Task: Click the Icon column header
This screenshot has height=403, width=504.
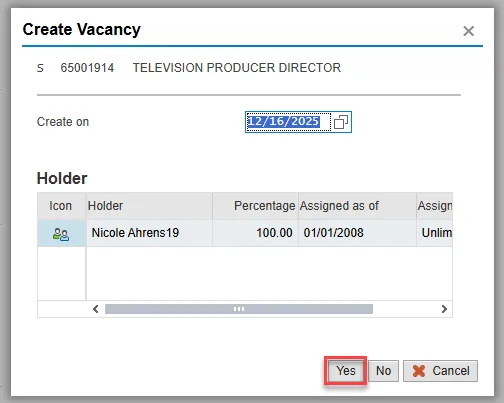Action: 62,206
